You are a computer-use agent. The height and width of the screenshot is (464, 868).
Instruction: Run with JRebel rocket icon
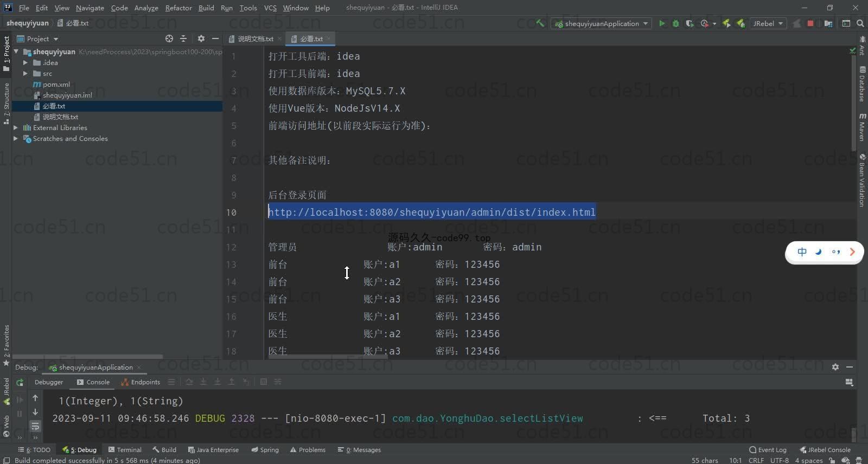[726, 23]
